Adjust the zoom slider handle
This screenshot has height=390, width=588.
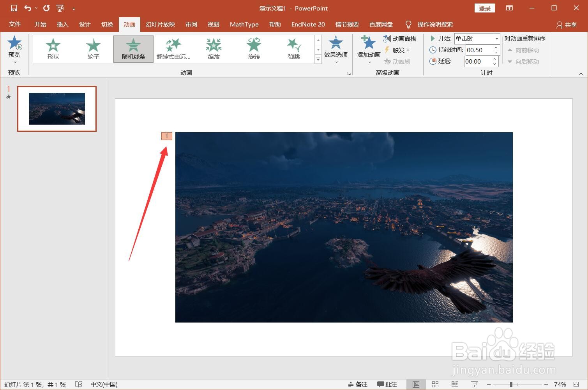pos(511,385)
